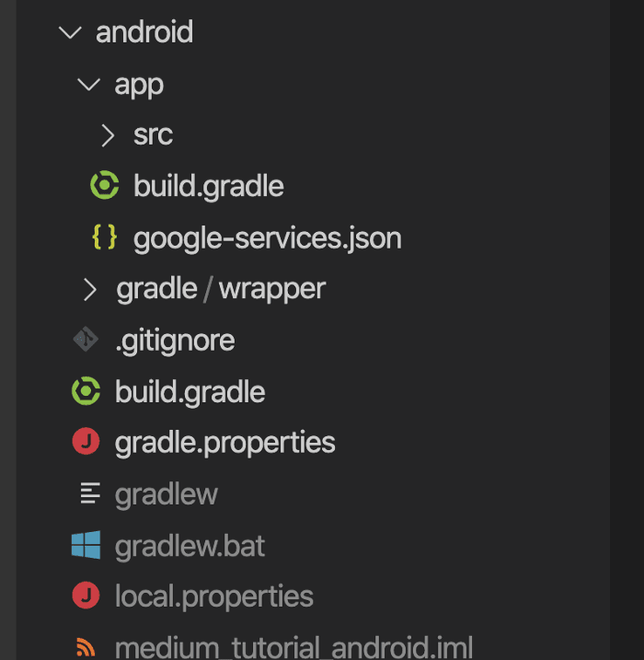Click the git icon next to .gitignore
The image size is (644, 660).
(86, 340)
